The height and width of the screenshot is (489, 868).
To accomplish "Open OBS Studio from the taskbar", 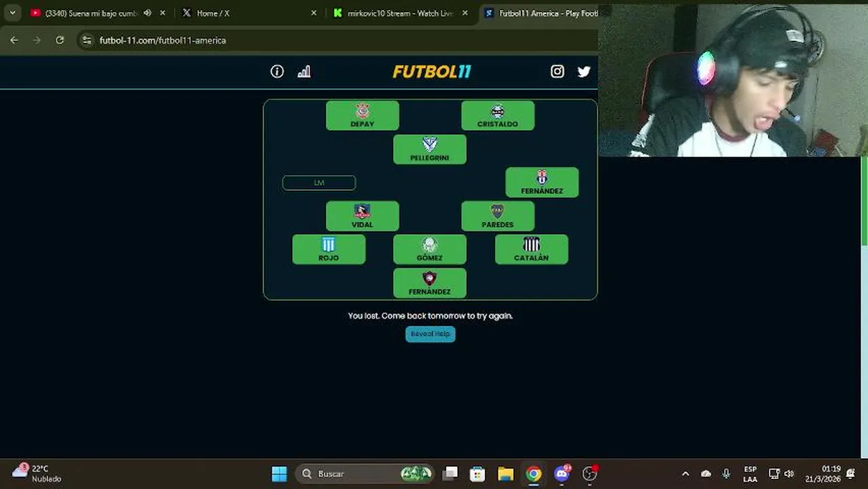I will [x=590, y=473].
